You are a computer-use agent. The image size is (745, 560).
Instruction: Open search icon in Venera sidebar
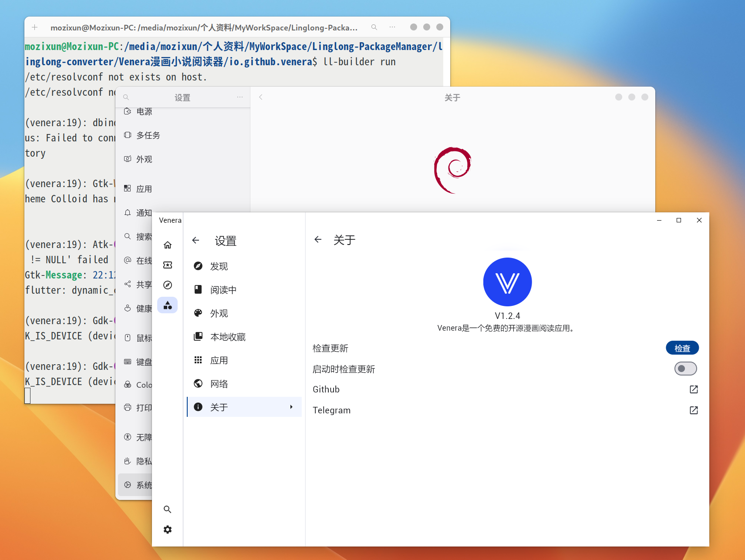click(x=168, y=509)
